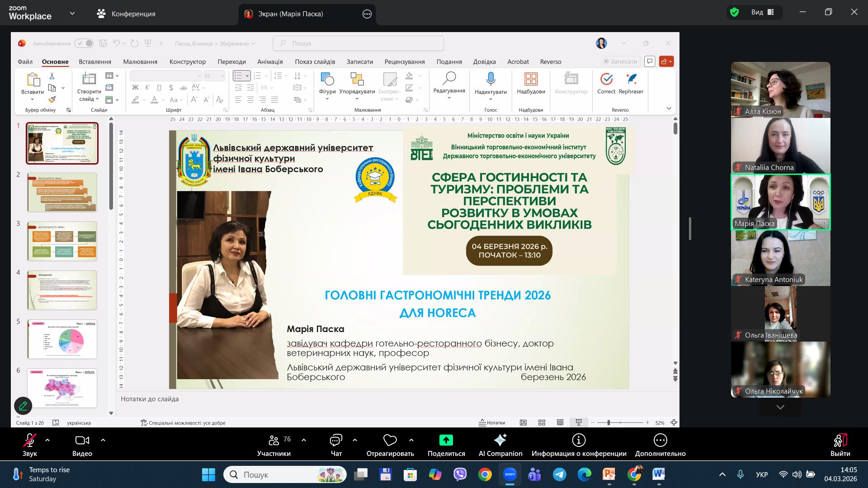Screen dimensions: 868x488
Task: Click the React heart icon
Action: (x=390, y=441)
